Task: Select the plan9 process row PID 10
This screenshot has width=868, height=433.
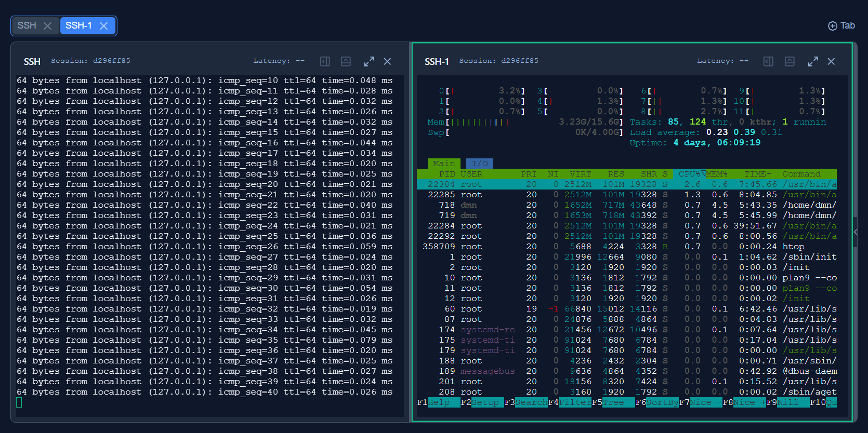Action: click(627, 278)
